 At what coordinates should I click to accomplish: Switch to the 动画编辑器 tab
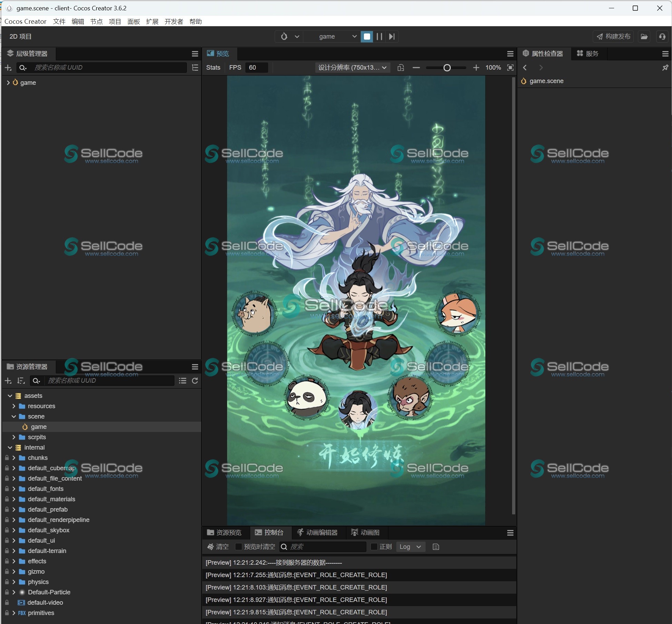(317, 532)
